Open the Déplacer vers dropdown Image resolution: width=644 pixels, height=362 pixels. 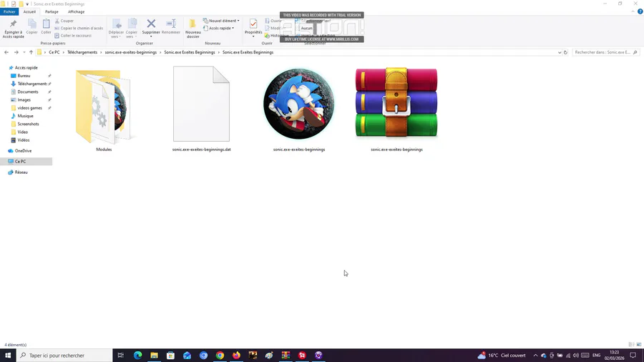pyautogui.click(x=116, y=29)
